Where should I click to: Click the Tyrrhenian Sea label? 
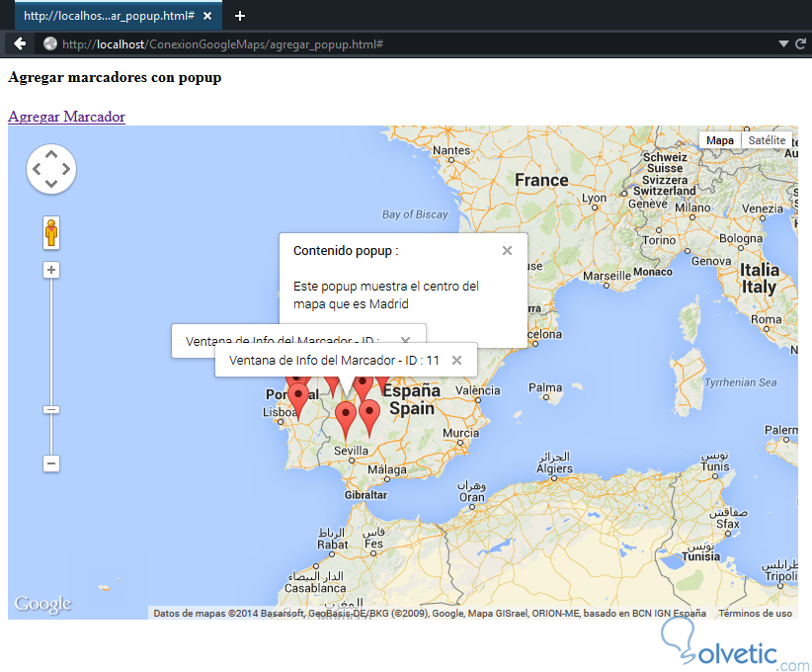coord(741,382)
